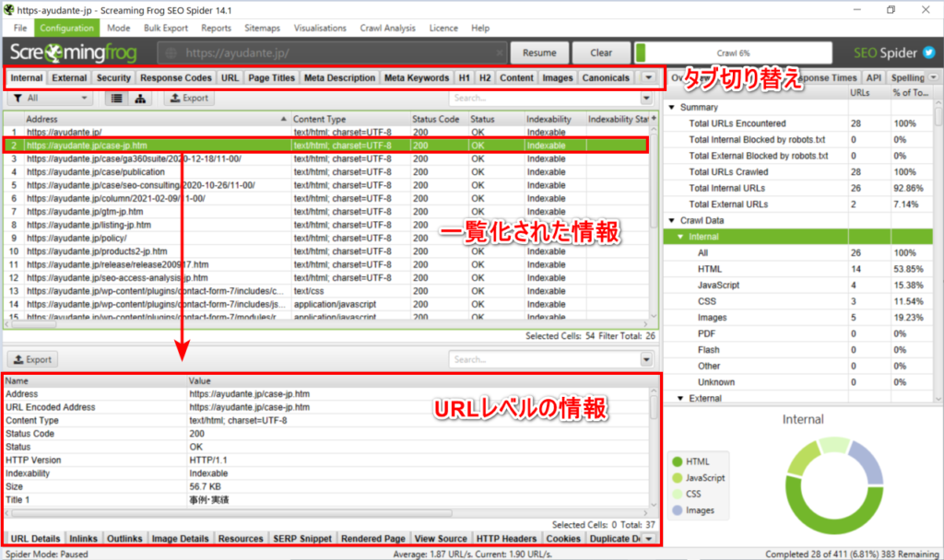Image resolution: width=944 pixels, height=560 pixels.
Task: Open the Crawl Analysis menu
Action: 388,28
